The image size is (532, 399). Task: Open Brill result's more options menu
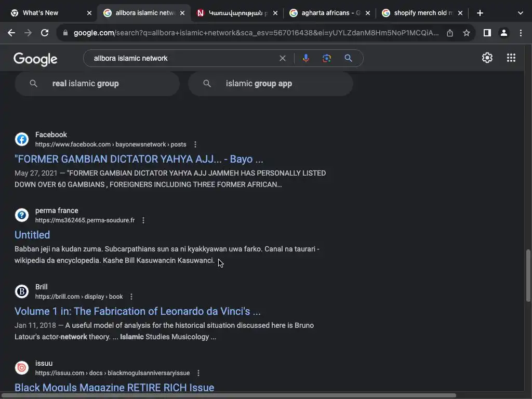[x=131, y=297]
